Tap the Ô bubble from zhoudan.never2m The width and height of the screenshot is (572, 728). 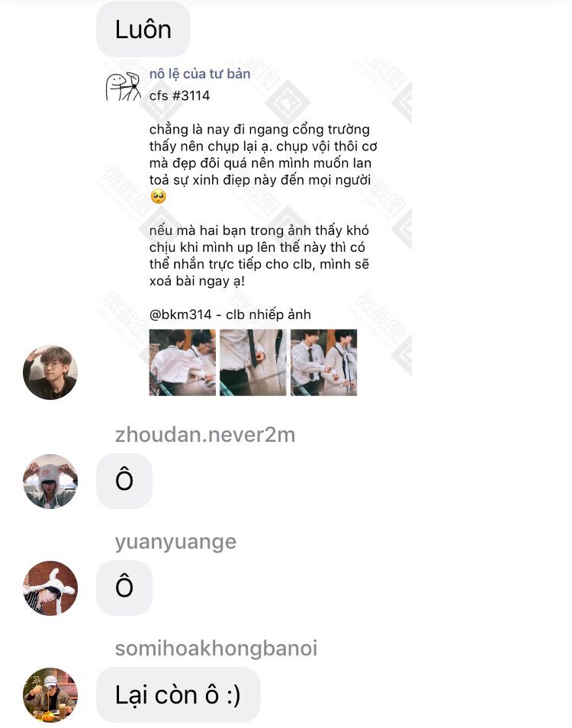[x=124, y=481]
